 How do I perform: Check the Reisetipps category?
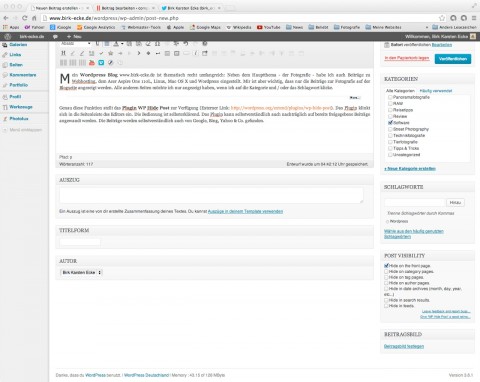390,110
